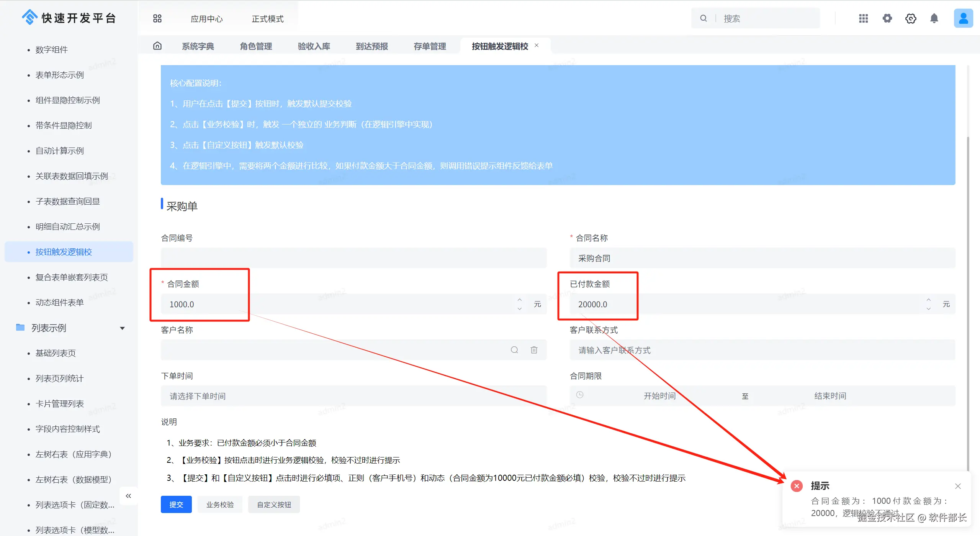Open the four-squares menu icon
Screen dimensions: 980x536
tap(157, 18)
